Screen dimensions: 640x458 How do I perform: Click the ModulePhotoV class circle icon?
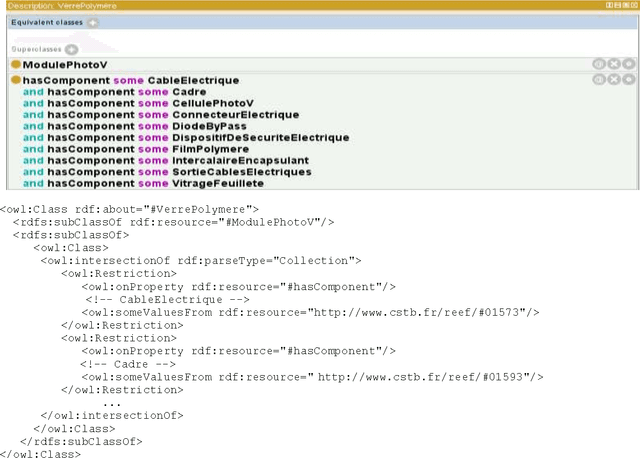pyautogui.click(x=16, y=65)
